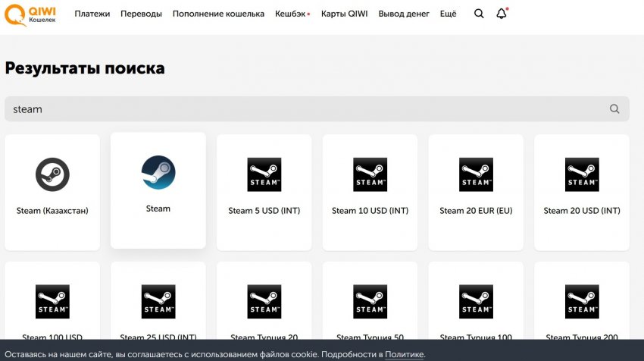Choose the blue Steam provider icon
This screenshot has height=361, width=644.
pyautogui.click(x=158, y=173)
